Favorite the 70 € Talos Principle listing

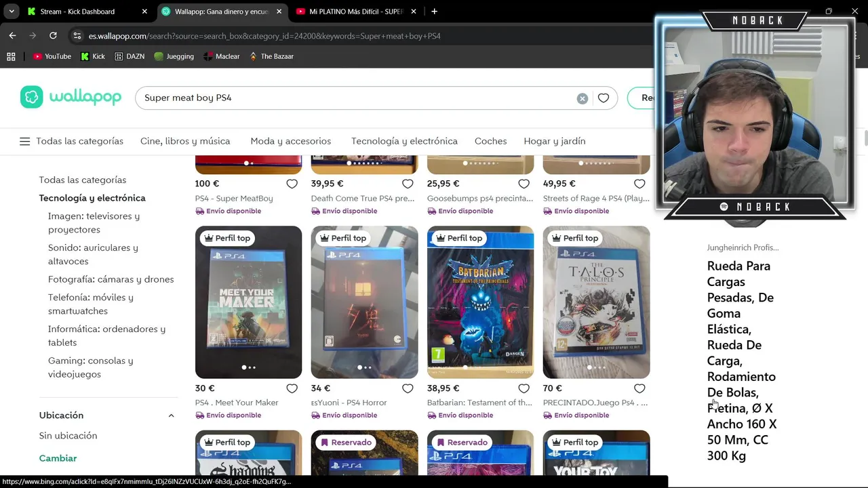point(639,388)
